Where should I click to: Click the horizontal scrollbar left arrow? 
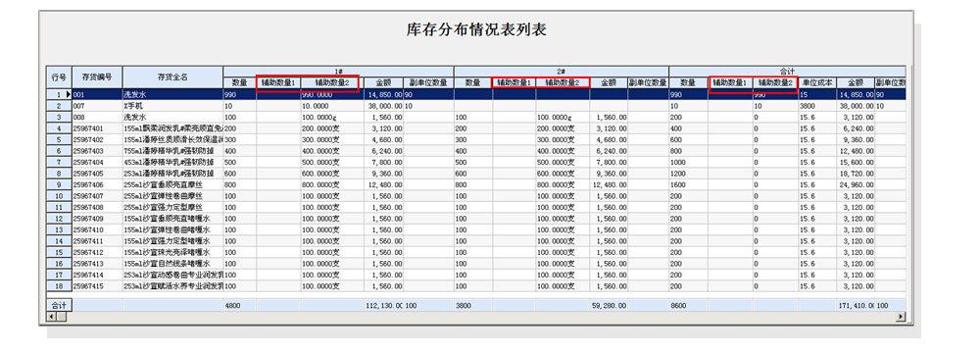(51, 317)
